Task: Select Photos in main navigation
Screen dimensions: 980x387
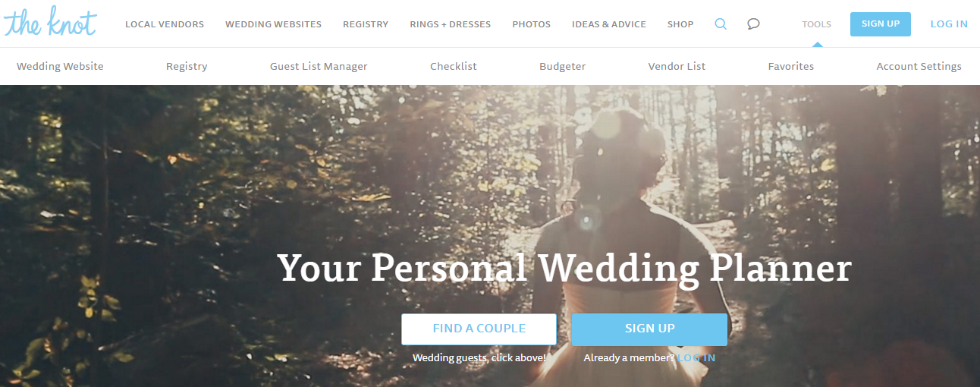Action: click(531, 24)
